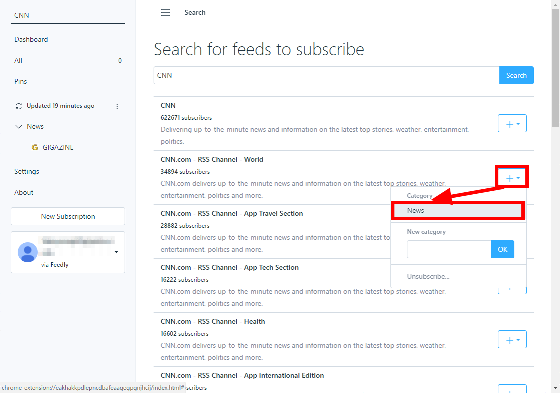Click the RSS Channel Health feed title
Viewport: 560px width, 393px height.
[x=213, y=321]
